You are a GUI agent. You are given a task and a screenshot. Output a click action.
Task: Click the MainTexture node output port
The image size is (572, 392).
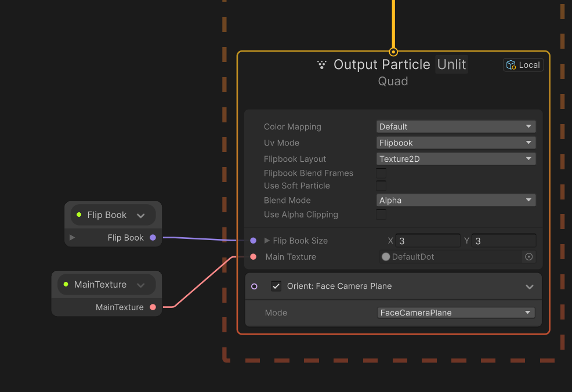click(153, 307)
